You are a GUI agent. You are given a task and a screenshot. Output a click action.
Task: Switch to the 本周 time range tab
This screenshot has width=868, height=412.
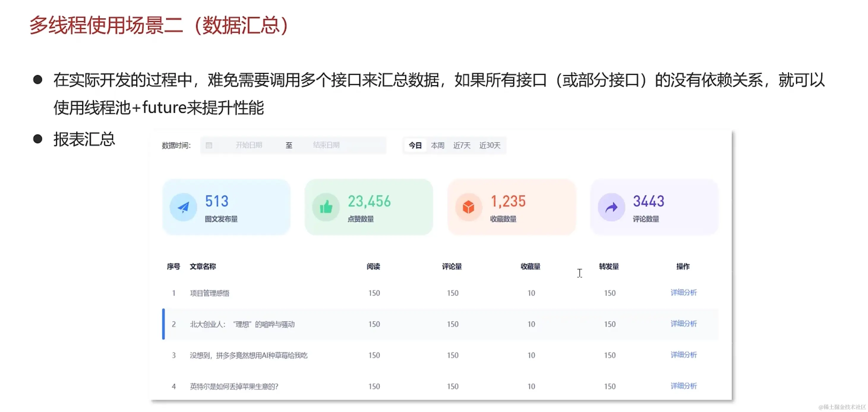pos(437,145)
